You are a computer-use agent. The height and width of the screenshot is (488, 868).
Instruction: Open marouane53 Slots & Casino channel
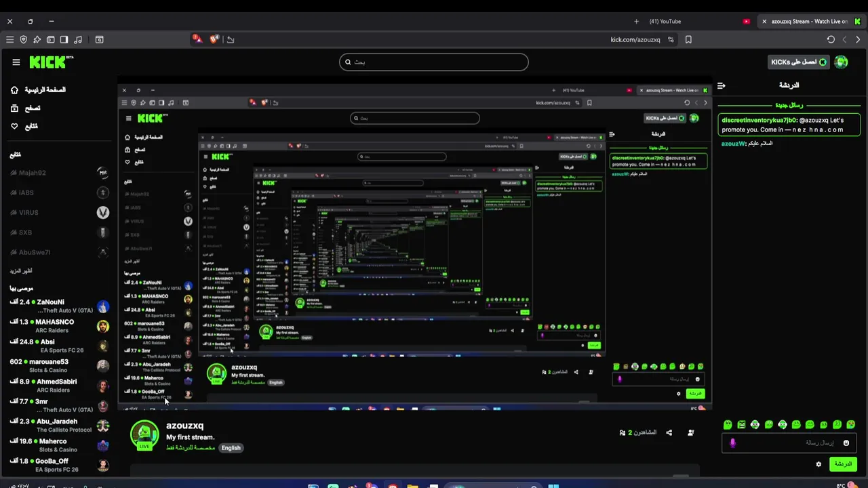60,365
